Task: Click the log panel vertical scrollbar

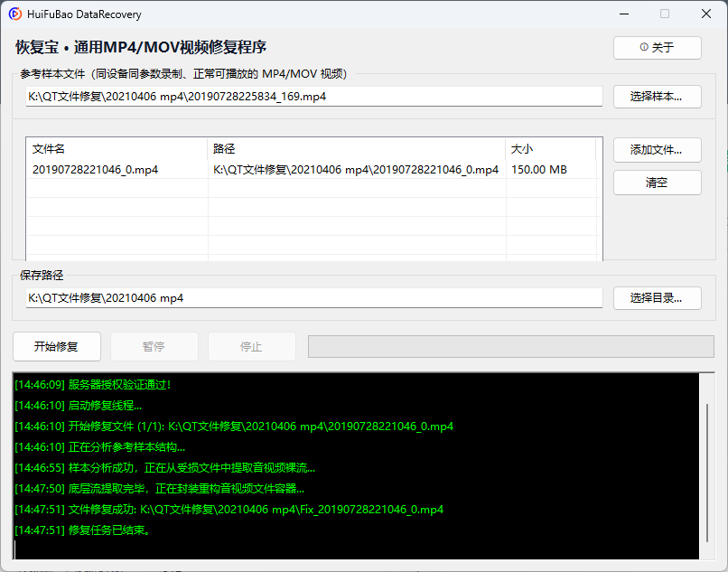Action: click(x=706, y=473)
